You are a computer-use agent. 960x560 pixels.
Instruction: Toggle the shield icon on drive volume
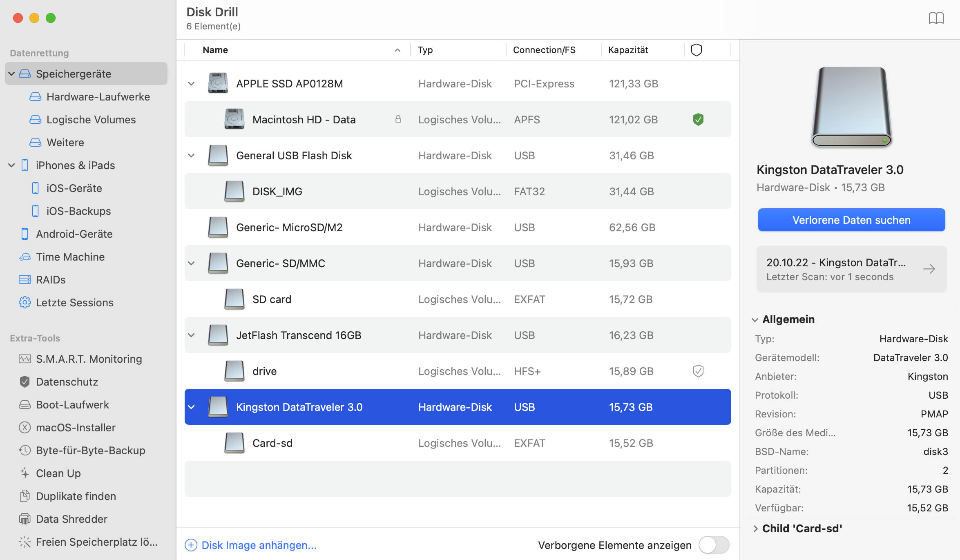click(698, 370)
